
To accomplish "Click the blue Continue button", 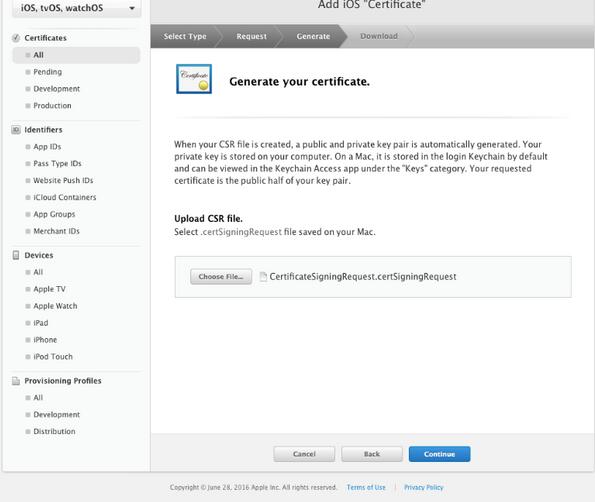I will (439, 454).
